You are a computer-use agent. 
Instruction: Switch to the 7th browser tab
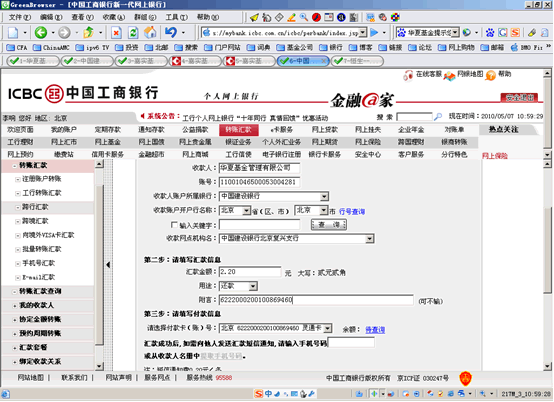357,61
